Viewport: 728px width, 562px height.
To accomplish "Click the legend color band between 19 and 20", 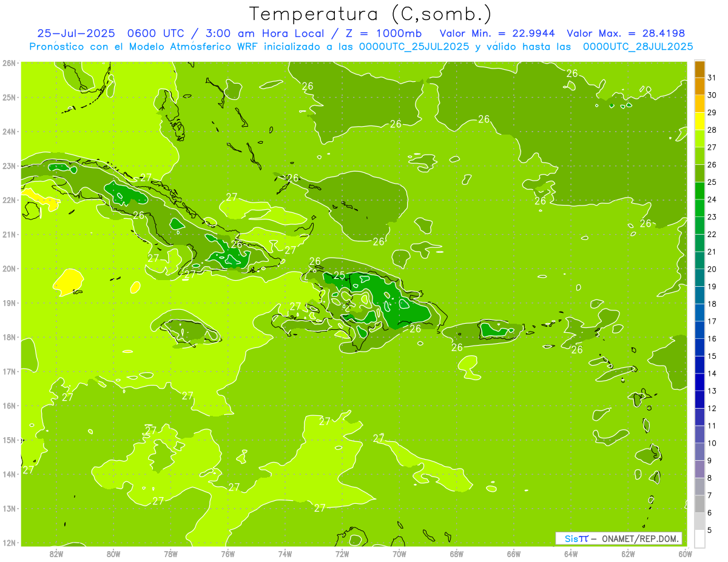I will coord(699,278).
